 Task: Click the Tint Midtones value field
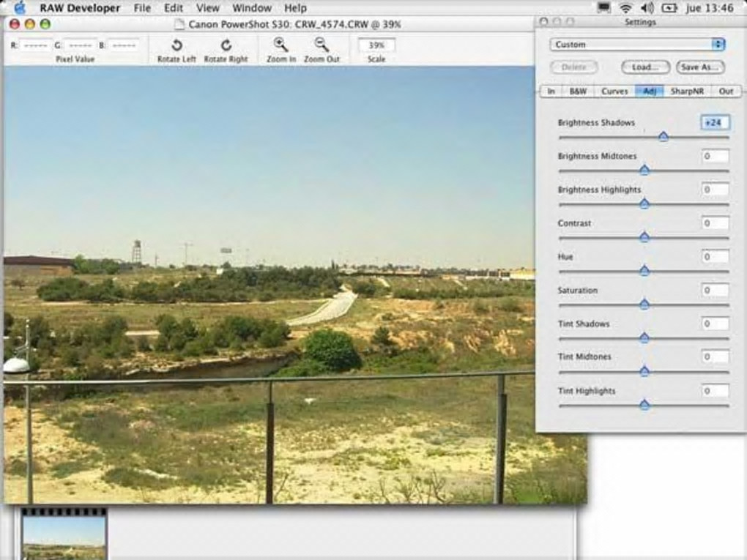tap(715, 356)
